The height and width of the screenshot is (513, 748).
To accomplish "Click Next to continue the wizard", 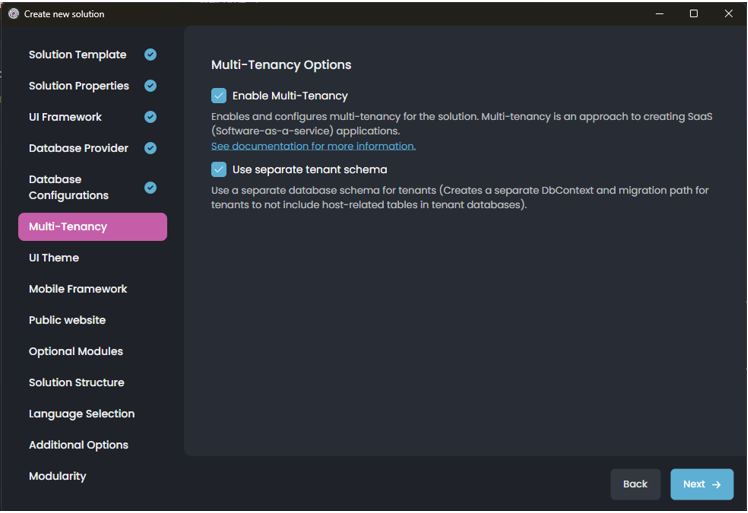I will click(701, 484).
